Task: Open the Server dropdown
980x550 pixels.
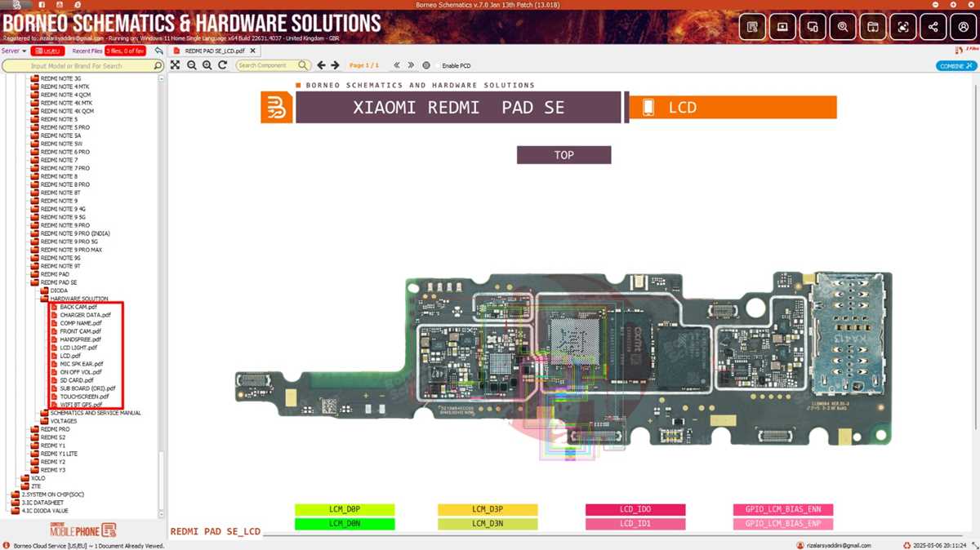Action: (x=15, y=51)
